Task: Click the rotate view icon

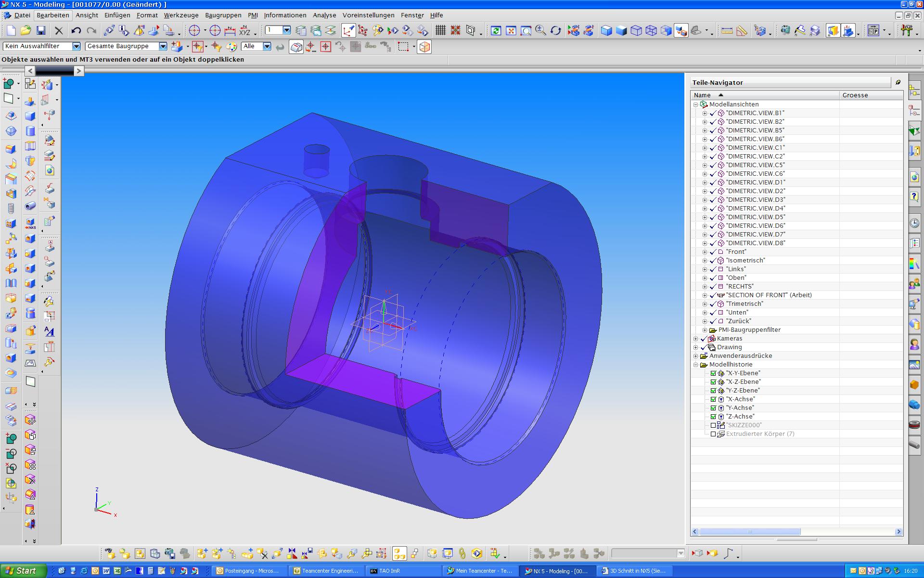Action: pyautogui.click(x=555, y=31)
